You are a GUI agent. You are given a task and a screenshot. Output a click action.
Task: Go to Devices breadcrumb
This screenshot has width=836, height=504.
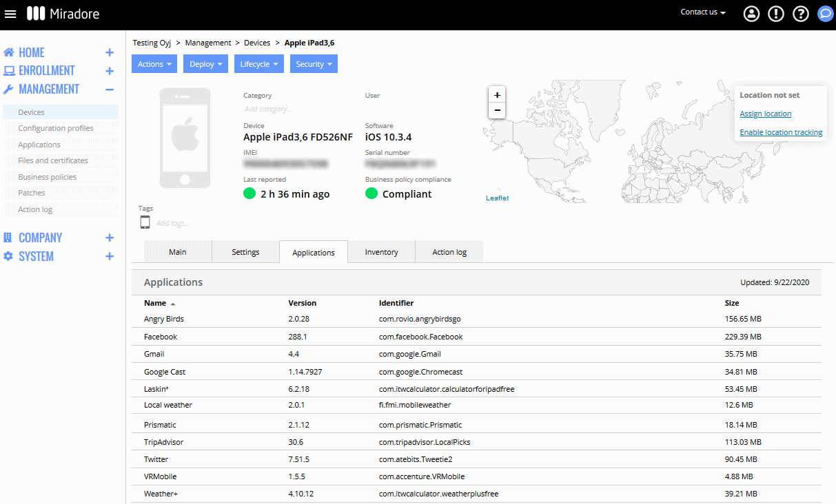pos(257,43)
